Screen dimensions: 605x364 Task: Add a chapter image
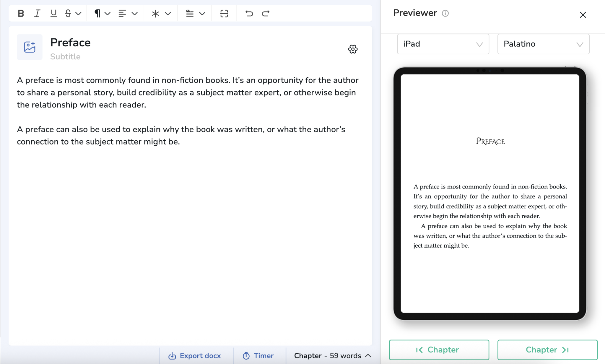click(x=30, y=47)
